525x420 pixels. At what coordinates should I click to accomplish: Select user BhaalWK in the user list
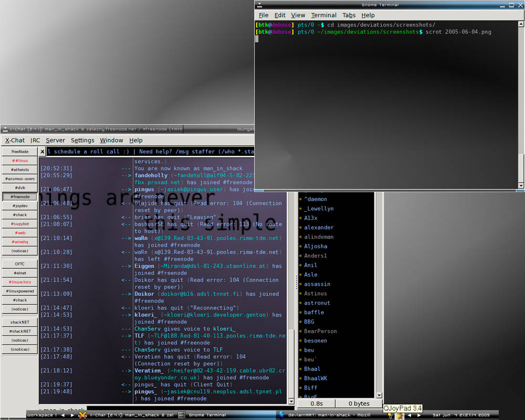[x=316, y=379]
